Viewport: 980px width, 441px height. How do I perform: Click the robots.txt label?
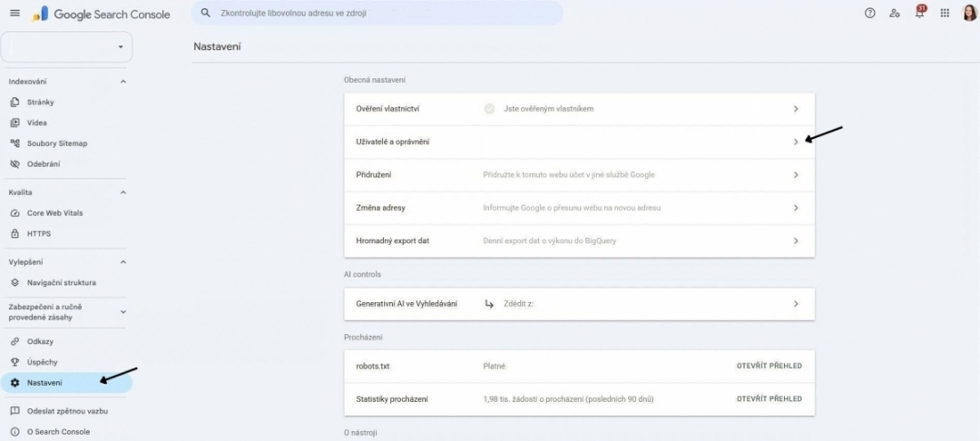pyautogui.click(x=373, y=366)
